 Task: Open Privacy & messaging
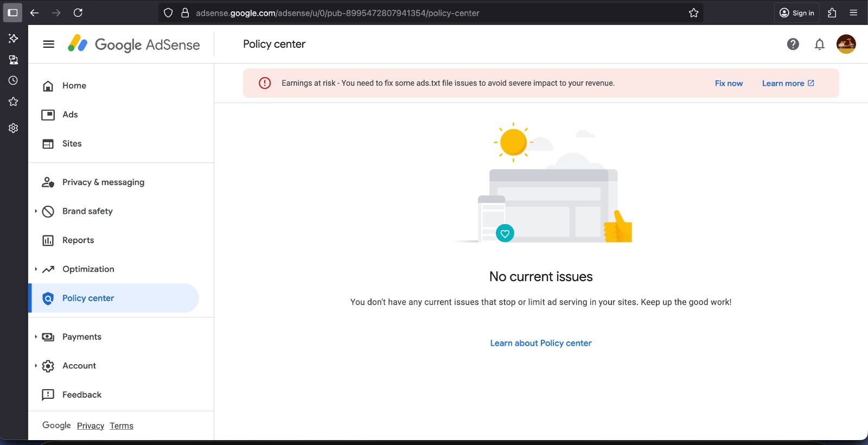tap(103, 182)
